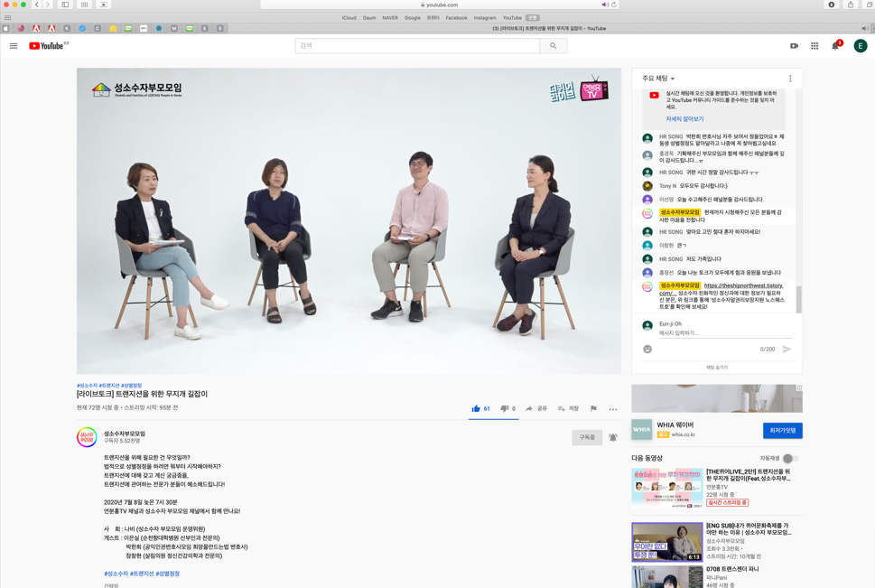The height and width of the screenshot is (588, 875).
Task: Open 자세히 알아보기 link in chat
Action: click(x=684, y=119)
